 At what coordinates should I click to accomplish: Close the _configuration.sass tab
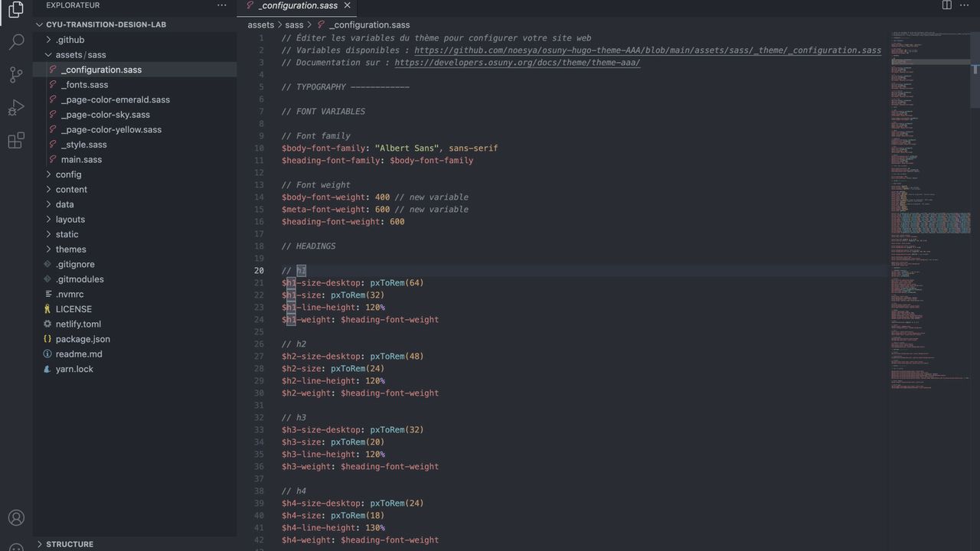(347, 5)
